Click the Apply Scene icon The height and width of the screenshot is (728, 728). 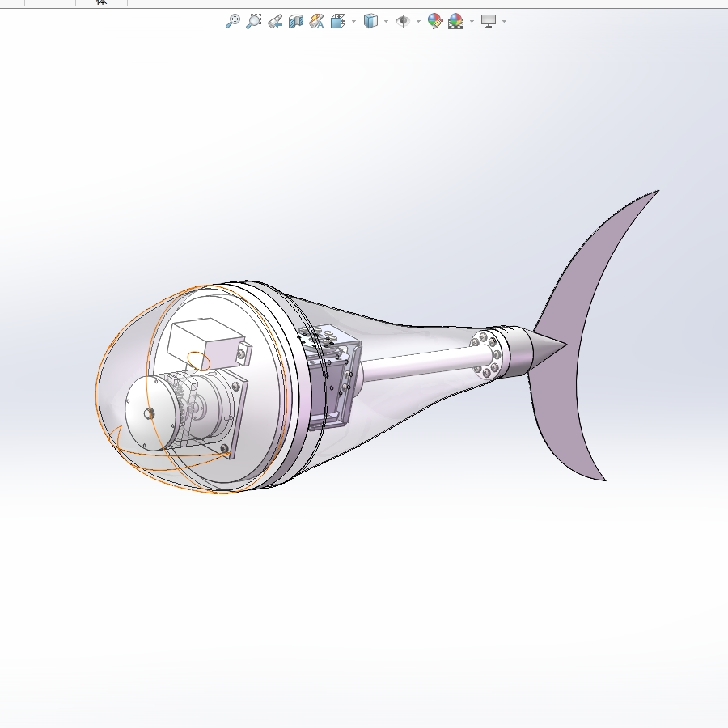click(x=456, y=21)
